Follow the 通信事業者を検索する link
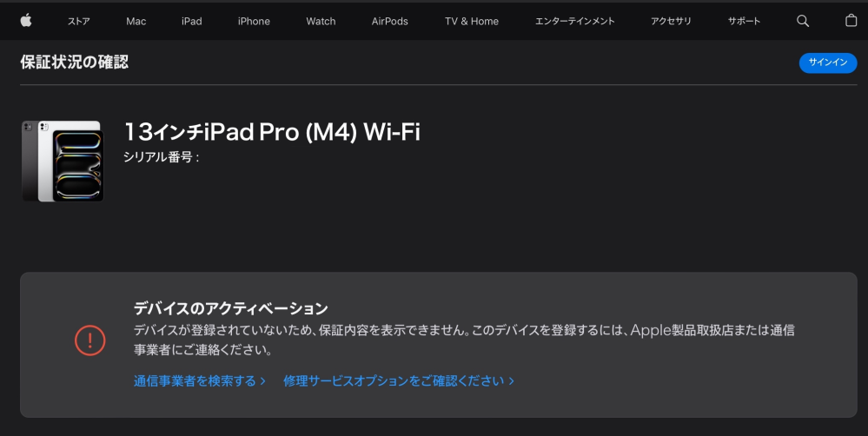The image size is (868, 436). pyautogui.click(x=199, y=380)
